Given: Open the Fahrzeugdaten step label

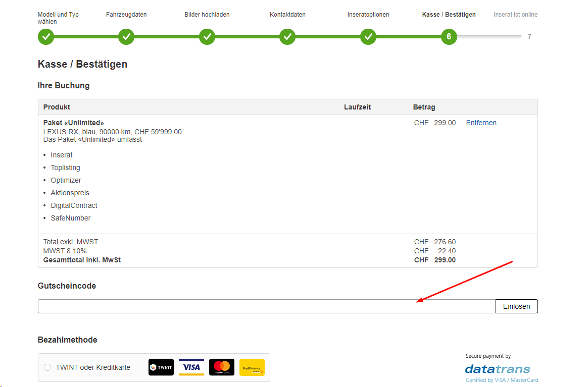Looking at the screenshot, I should pos(126,15).
